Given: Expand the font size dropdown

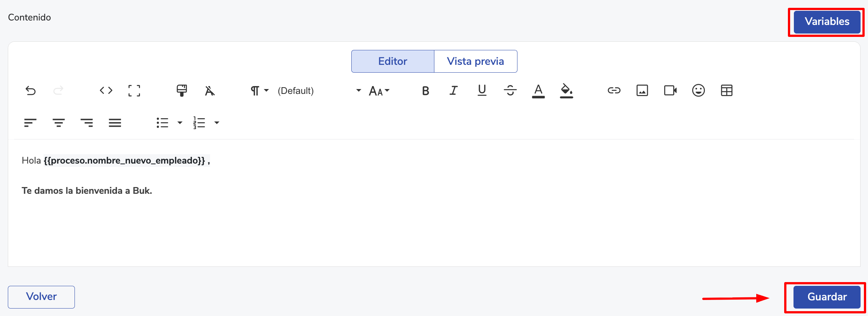Looking at the screenshot, I should 379,91.
